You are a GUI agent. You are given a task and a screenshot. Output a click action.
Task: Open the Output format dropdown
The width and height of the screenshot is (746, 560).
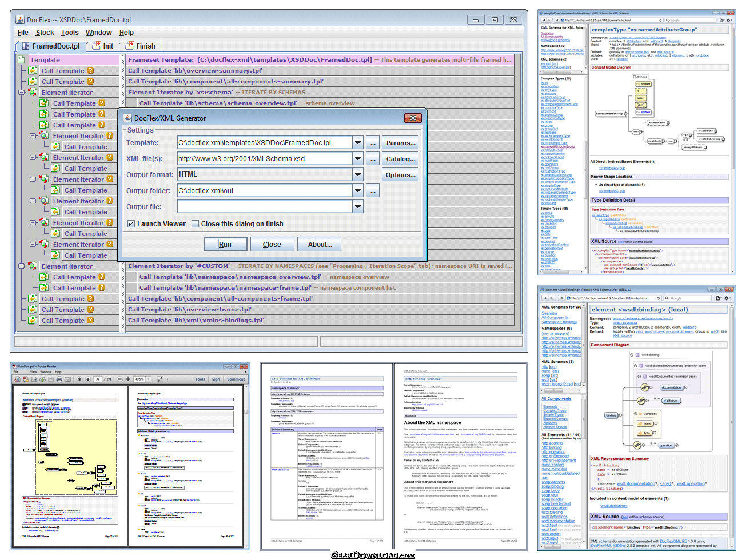click(357, 175)
